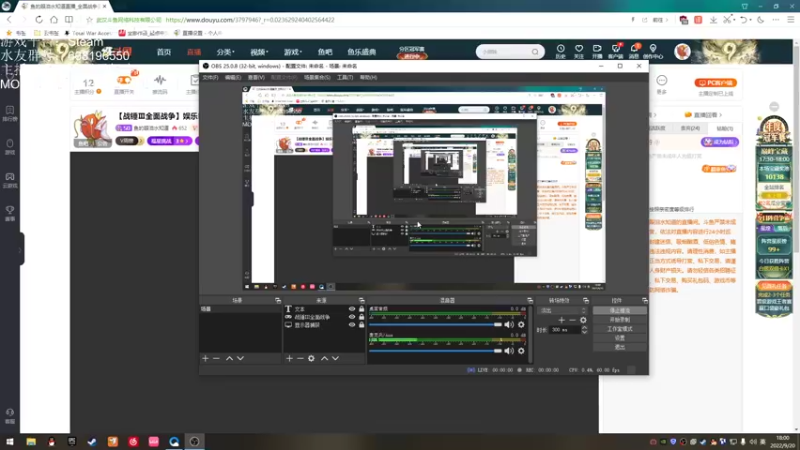Viewport: 800px width, 450px height.
Task: Add a new source in OBS Sources panel
Action: pyautogui.click(x=289, y=359)
